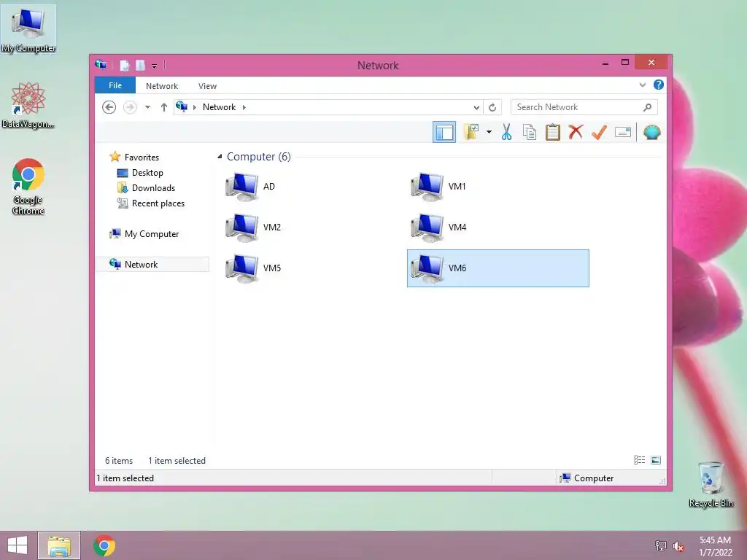
Task: Select the VM6 computer
Action: coord(498,268)
